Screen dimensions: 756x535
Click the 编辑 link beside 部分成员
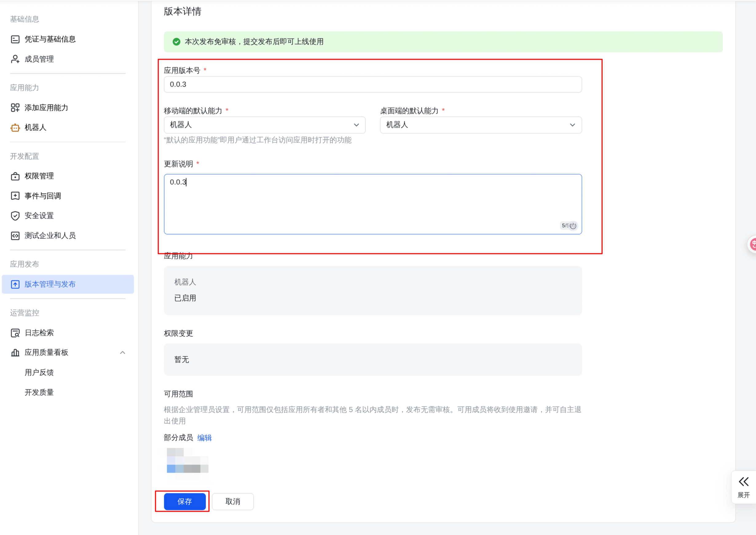click(204, 438)
